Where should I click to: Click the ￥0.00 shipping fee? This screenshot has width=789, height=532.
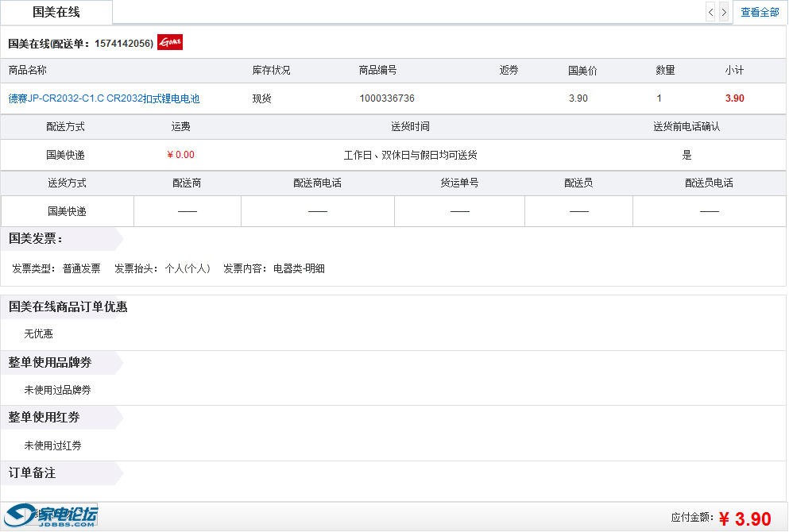click(180, 155)
